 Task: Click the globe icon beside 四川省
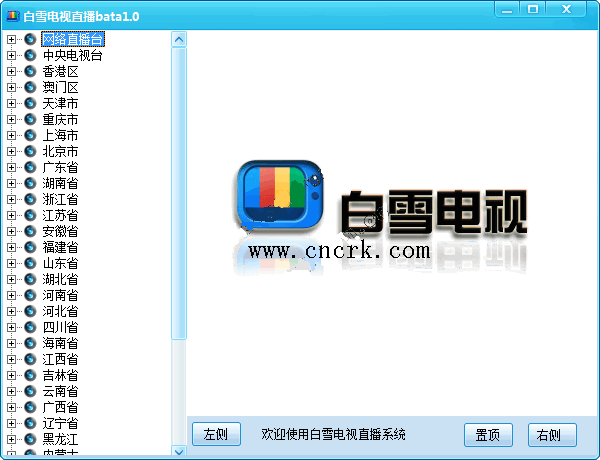[30, 327]
